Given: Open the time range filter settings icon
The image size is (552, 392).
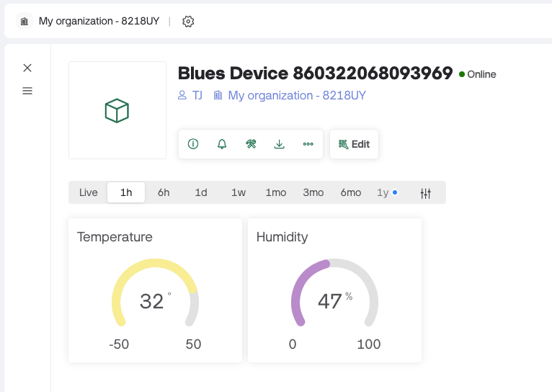Looking at the screenshot, I should tap(426, 193).
